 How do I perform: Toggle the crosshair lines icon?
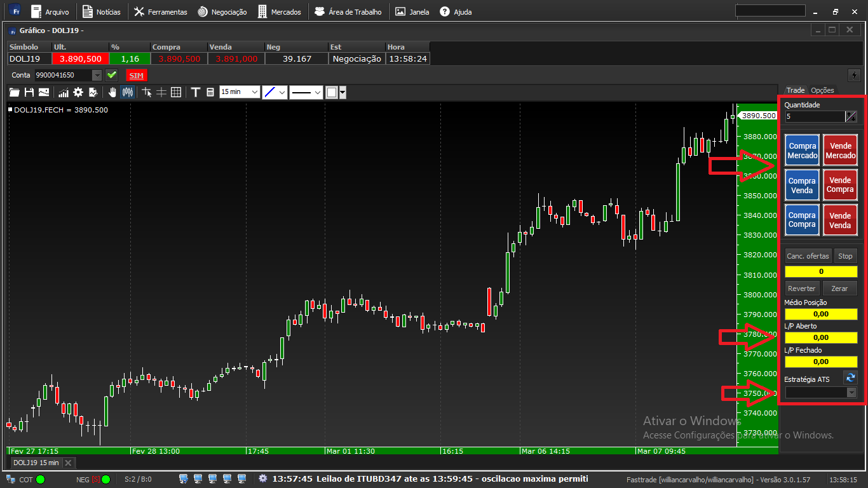pos(161,92)
